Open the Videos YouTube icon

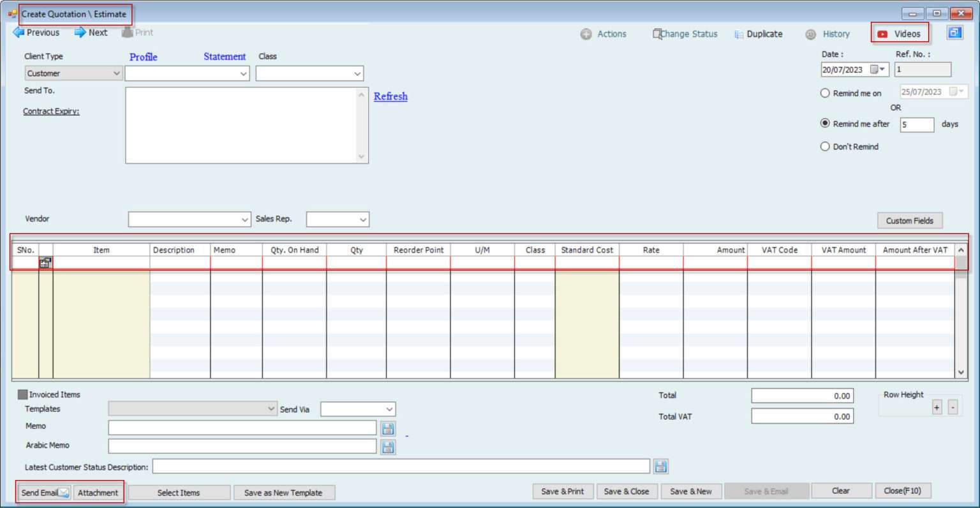[882, 34]
